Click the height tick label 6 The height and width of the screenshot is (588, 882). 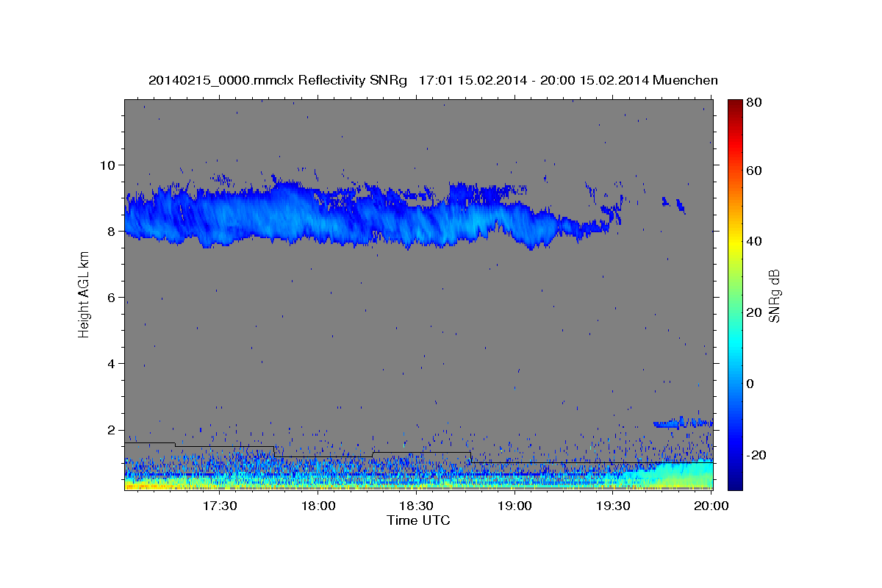click(112, 298)
